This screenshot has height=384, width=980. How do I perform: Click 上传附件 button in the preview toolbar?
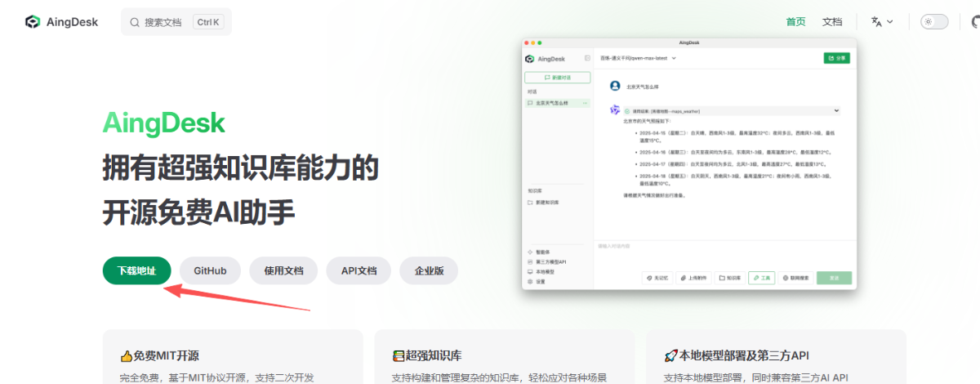(694, 278)
